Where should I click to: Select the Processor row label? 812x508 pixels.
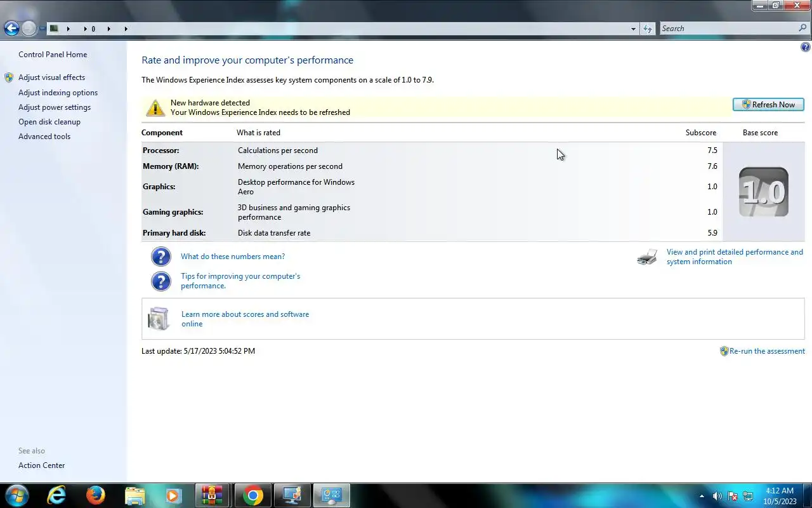tap(161, 150)
